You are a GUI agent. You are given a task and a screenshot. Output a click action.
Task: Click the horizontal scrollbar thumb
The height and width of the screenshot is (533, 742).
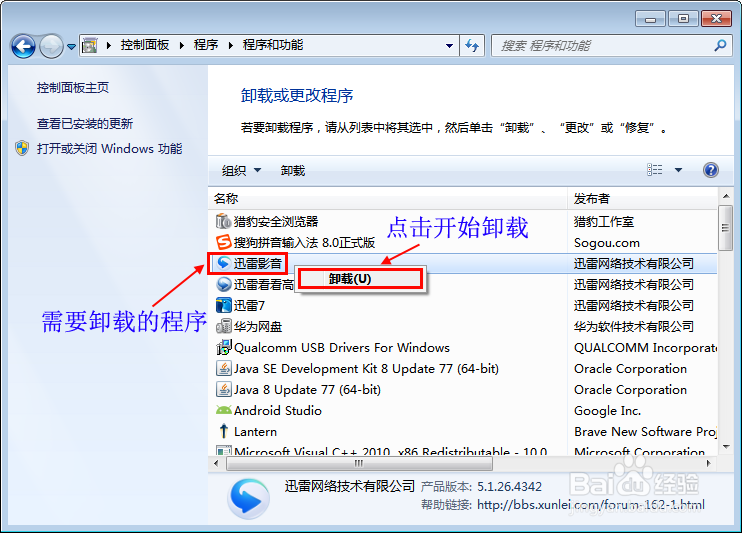click(359, 463)
